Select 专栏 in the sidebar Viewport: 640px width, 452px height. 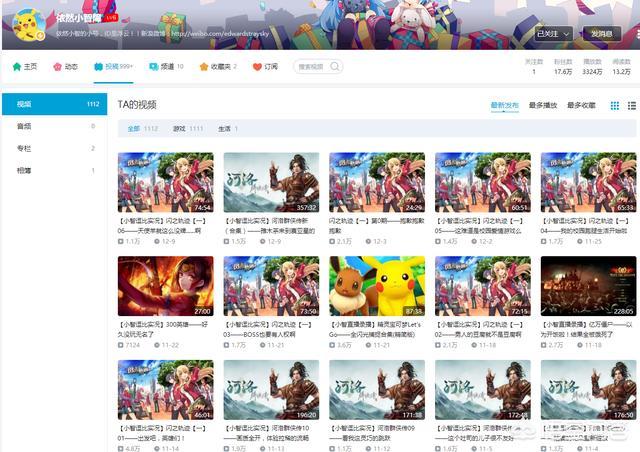tap(55, 148)
